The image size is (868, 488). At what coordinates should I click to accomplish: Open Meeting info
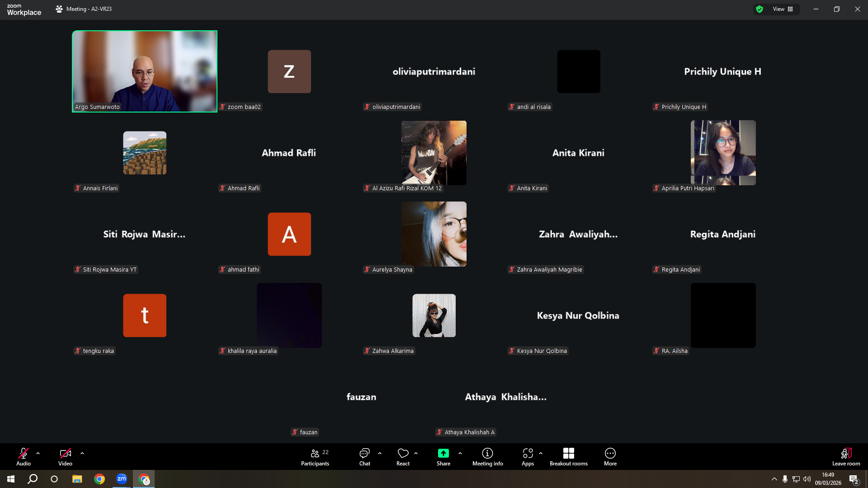pyautogui.click(x=487, y=457)
